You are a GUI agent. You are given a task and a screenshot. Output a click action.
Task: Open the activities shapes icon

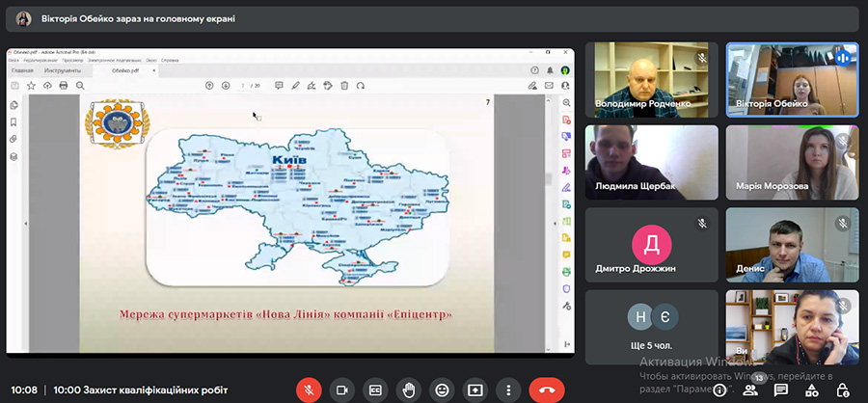tap(812, 390)
